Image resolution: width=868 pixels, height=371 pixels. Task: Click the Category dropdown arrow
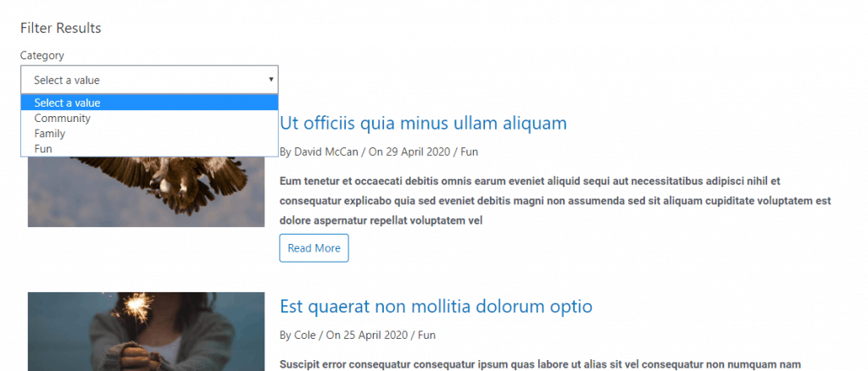[x=270, y=80]
